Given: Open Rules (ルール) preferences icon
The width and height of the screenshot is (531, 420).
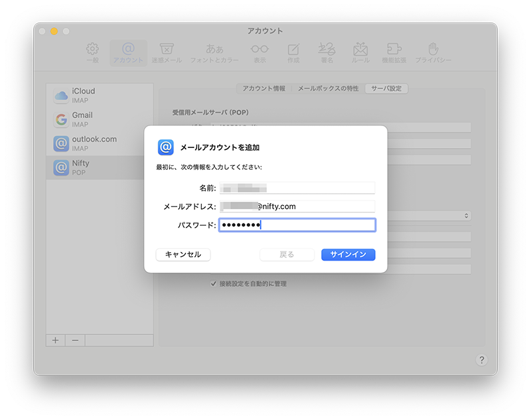Looking at the screenshot, I should (360, 52).
